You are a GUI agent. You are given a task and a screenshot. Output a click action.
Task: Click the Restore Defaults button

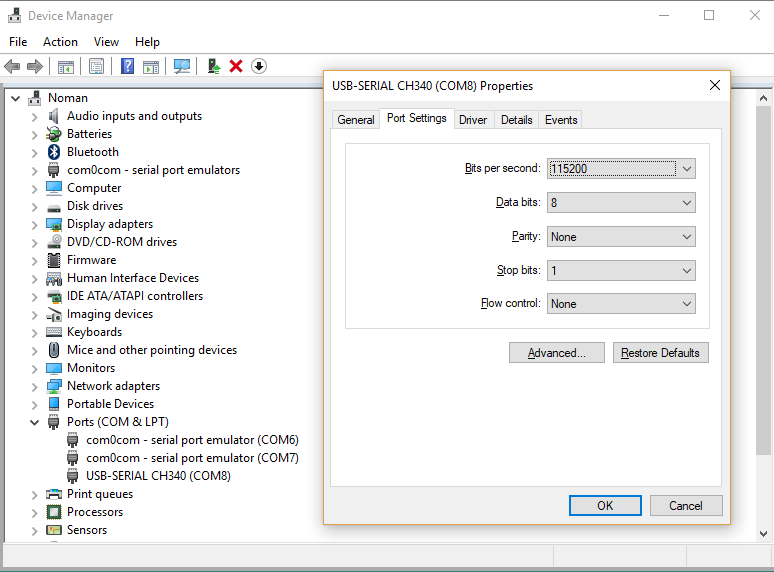(x=660, y=353)
